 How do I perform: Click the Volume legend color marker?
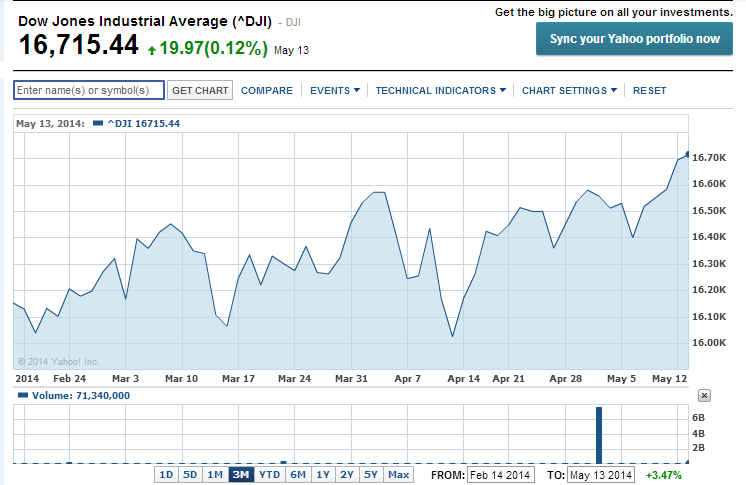tap(23, 395)
